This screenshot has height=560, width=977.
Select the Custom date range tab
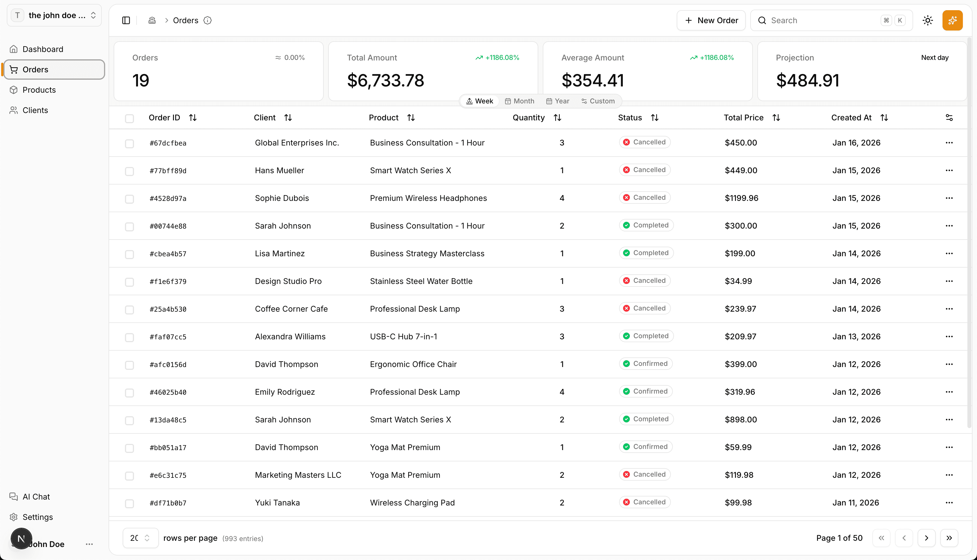[x=597, y=101]
